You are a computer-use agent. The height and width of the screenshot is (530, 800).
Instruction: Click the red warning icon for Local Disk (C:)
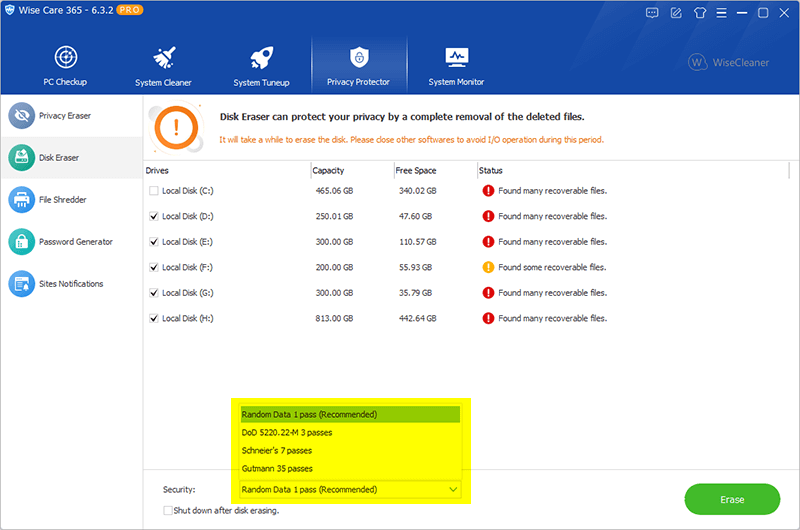click(488, 191)
